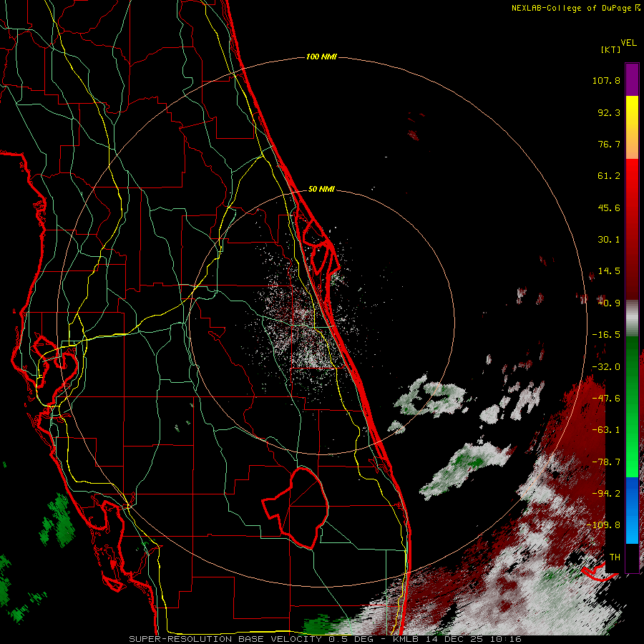Click the 14.5 velocity scale value
The width and height of the screenshot is (644, 644).
pos(609,271)
